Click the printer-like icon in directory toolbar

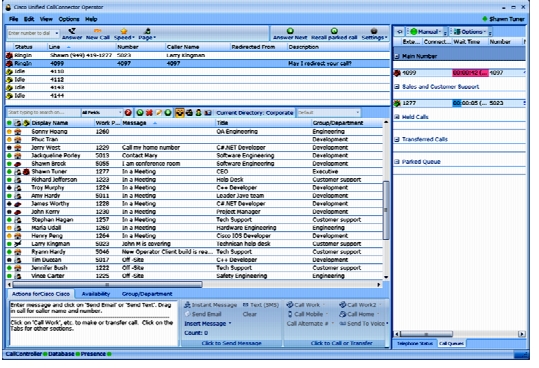(189, 113)
